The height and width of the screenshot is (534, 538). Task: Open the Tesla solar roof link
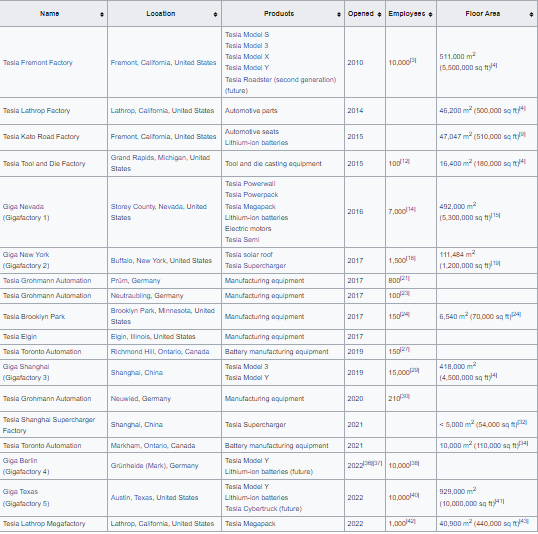[x=248, y=255]
